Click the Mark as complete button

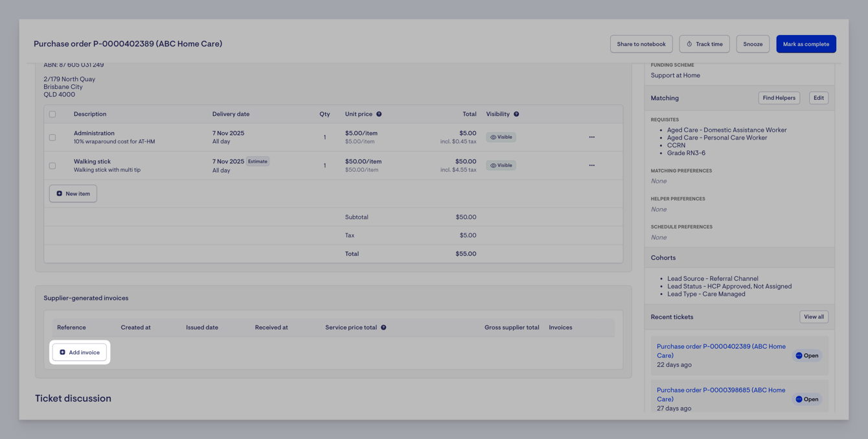806,44
